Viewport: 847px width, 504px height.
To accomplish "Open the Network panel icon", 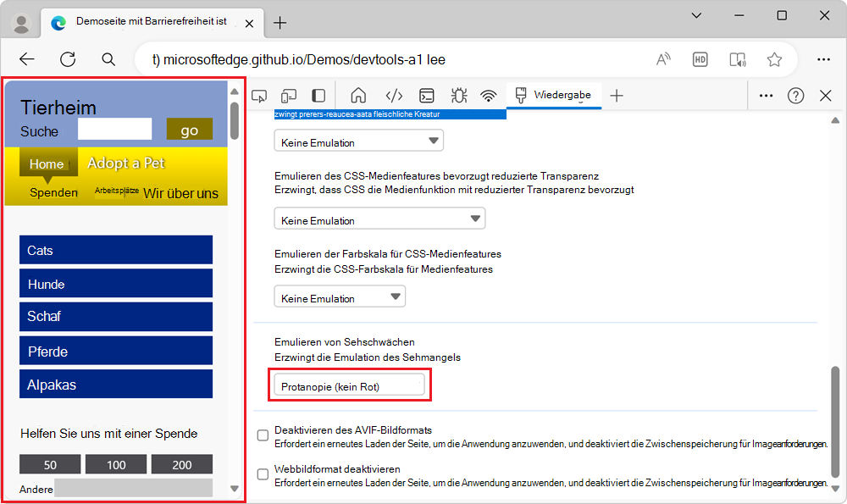I will pyautogui.click(x=489, y=95).
